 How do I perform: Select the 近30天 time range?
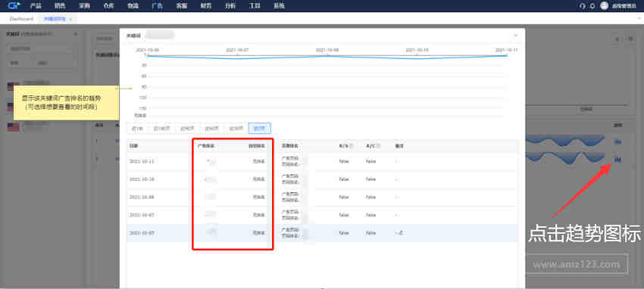(236, 129)
